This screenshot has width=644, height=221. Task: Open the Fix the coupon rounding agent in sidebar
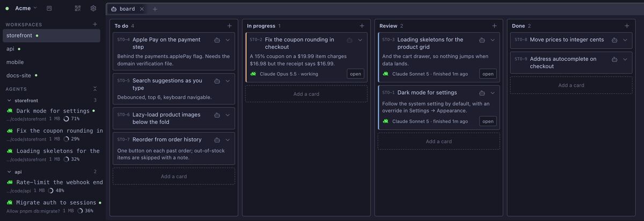52,134
